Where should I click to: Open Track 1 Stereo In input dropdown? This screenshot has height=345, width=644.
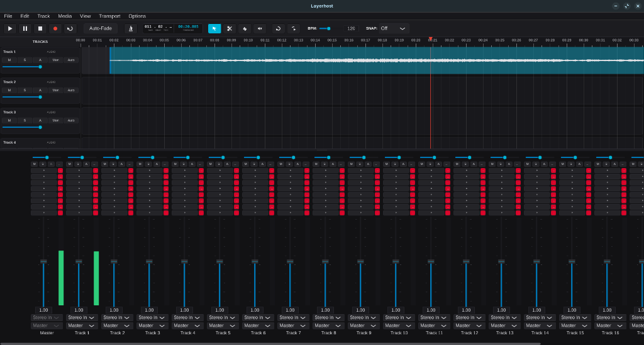82,317
